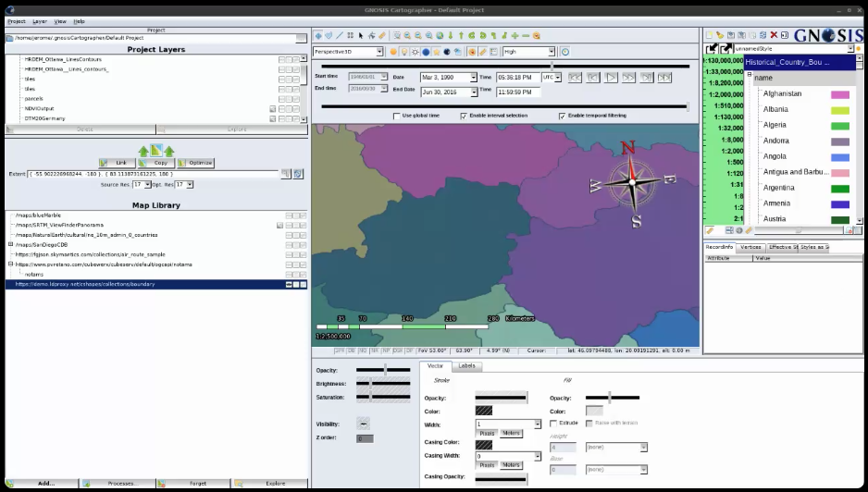
Task: Click the play button in time controls
Action: pos(610,78)
